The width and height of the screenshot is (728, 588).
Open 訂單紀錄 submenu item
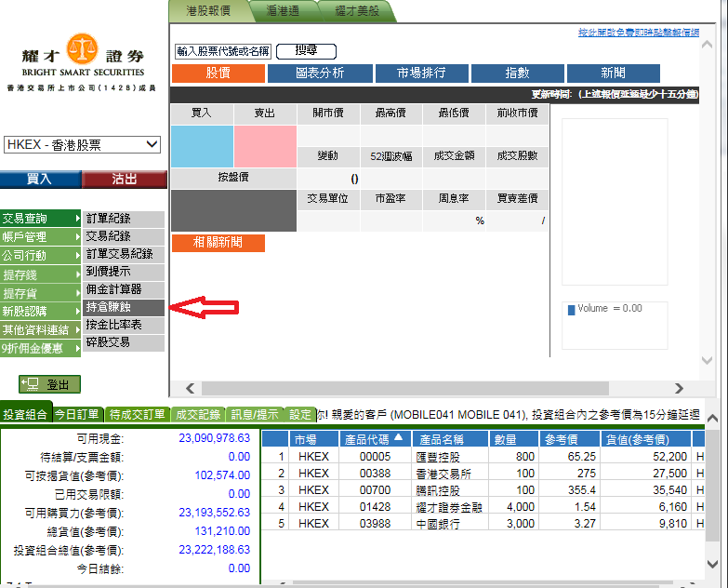pyautogui.click(x=124, y=219)
